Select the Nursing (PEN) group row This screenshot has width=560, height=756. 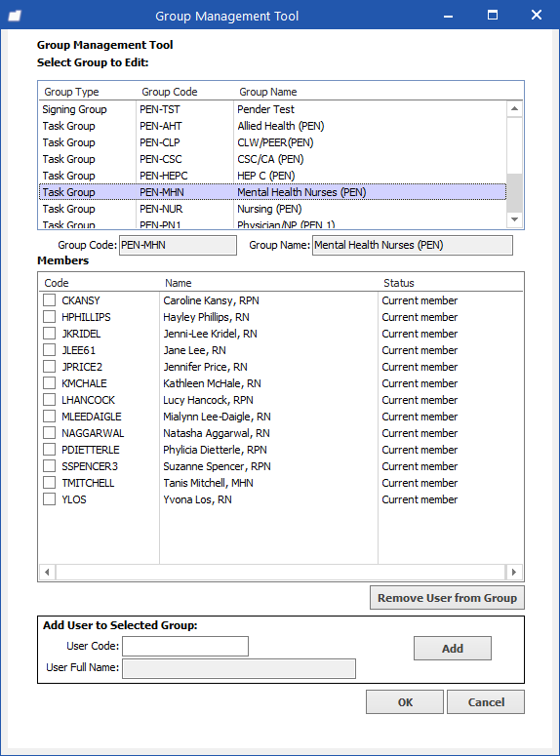pos(272,209)
